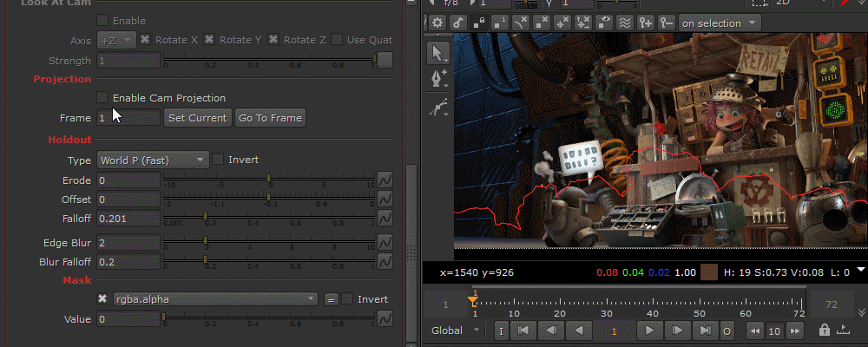Click the square with X icon

coord(542,23)
